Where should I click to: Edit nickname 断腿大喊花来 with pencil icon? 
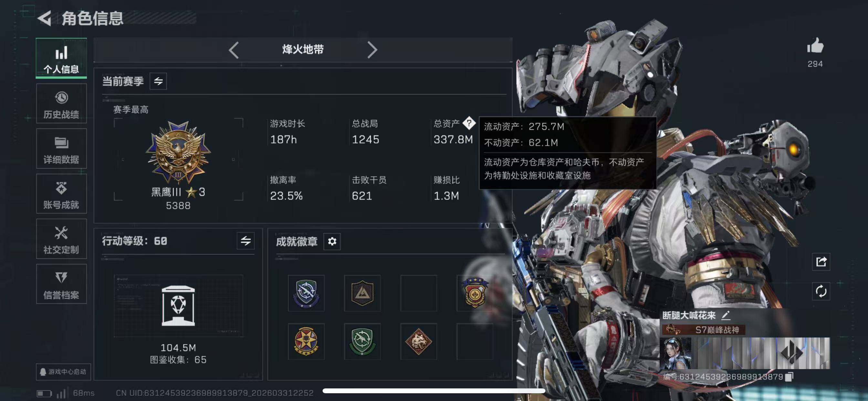coord(726,315)
